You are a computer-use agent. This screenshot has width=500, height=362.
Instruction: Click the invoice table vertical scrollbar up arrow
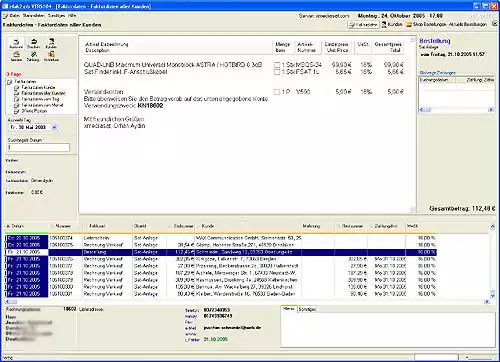[492, 227]
